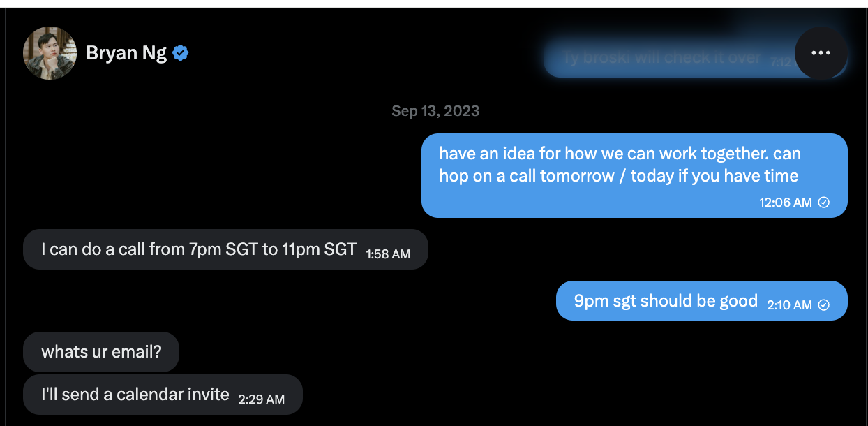Click the sent checkmark on the 9pm sgt message
The width and height of the screenshot is (868, 426).
823,303
